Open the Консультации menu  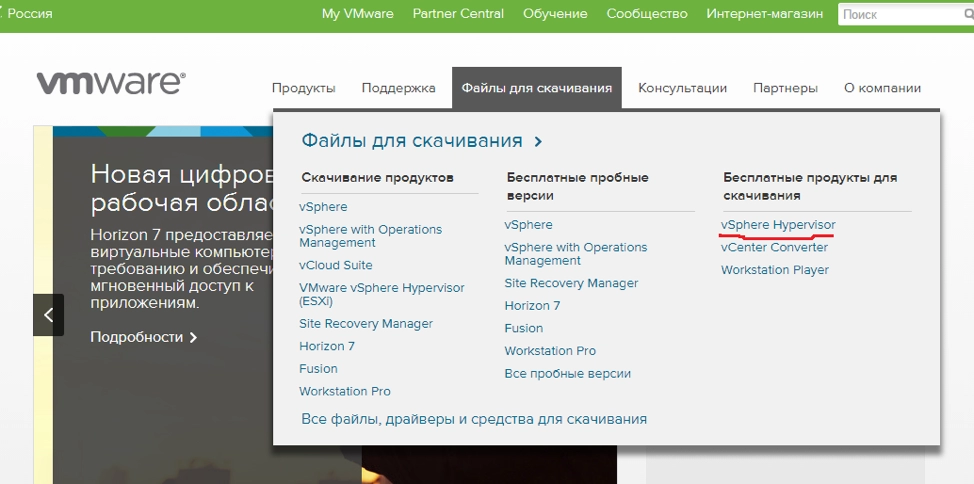tap(682, 88)
